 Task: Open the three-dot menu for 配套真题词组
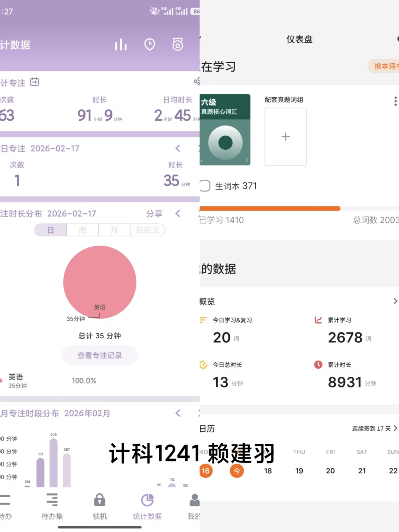pyautogui.click(x=395, y=101)
